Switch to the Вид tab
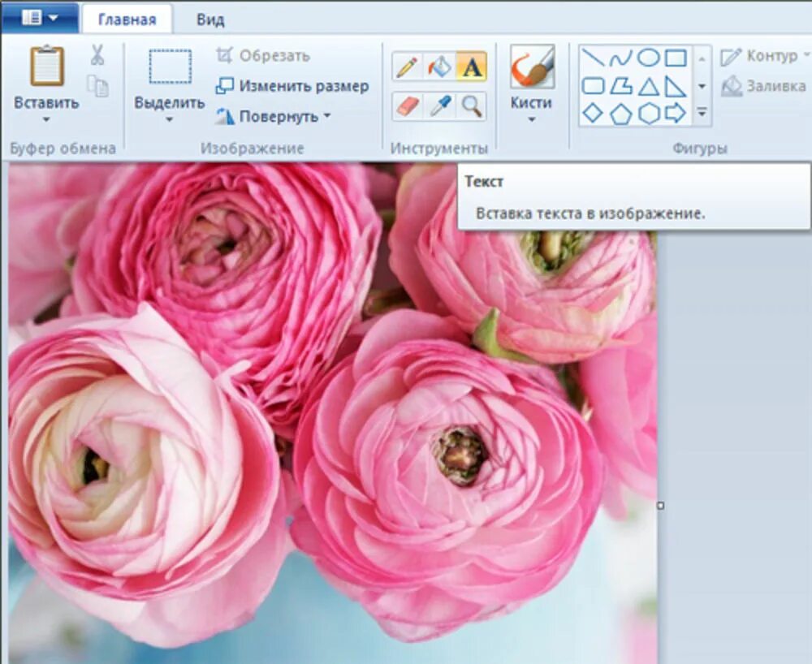The width and height of the screenshot is (812, 664). coord(210,19)
